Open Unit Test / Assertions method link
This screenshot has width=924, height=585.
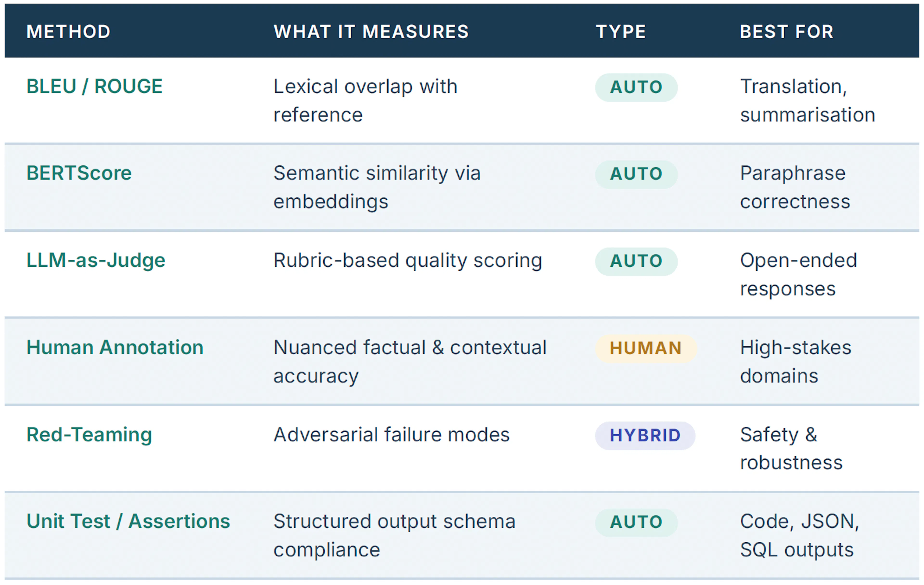128,521
